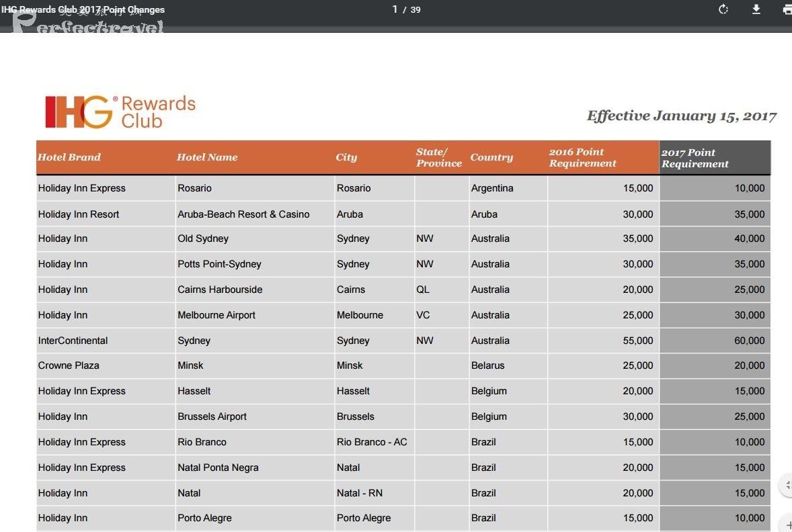This screenshot has width=792, height=532.
Task: Select 'Cairns Harbourside' hotel name
Action: coord(220,290)
